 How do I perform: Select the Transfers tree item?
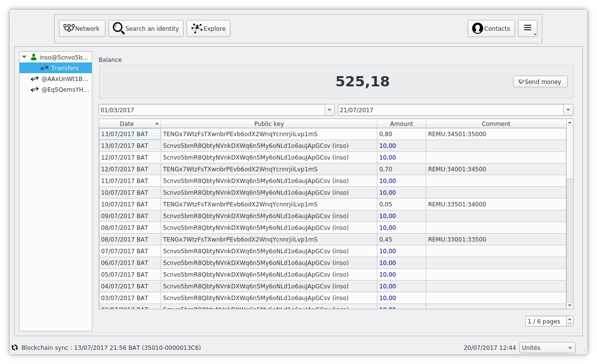56,68
